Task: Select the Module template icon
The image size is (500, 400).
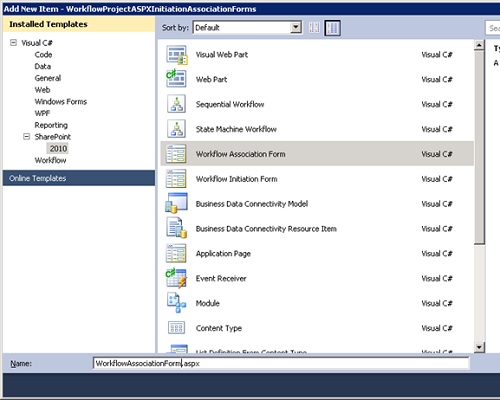Action: pos(176,303)
